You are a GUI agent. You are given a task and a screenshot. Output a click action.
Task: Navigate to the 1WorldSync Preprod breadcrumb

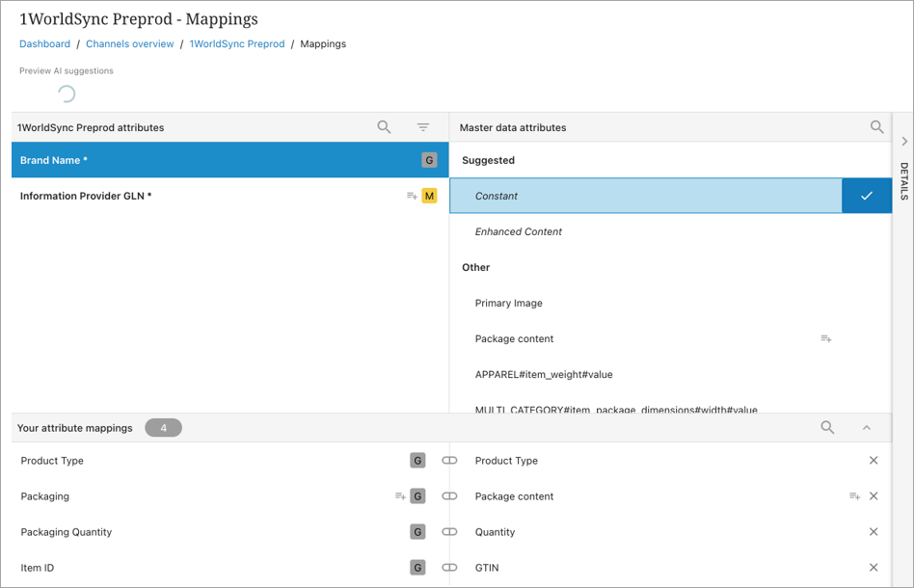click(236, 44)
